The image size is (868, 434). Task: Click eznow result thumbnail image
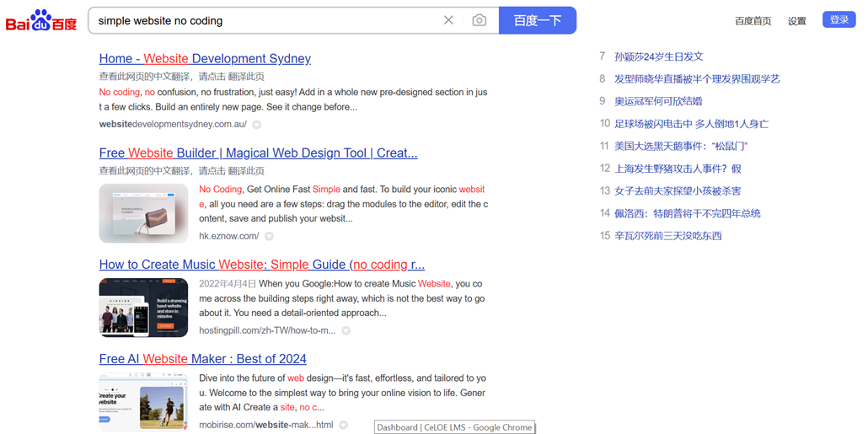[144, 213]
